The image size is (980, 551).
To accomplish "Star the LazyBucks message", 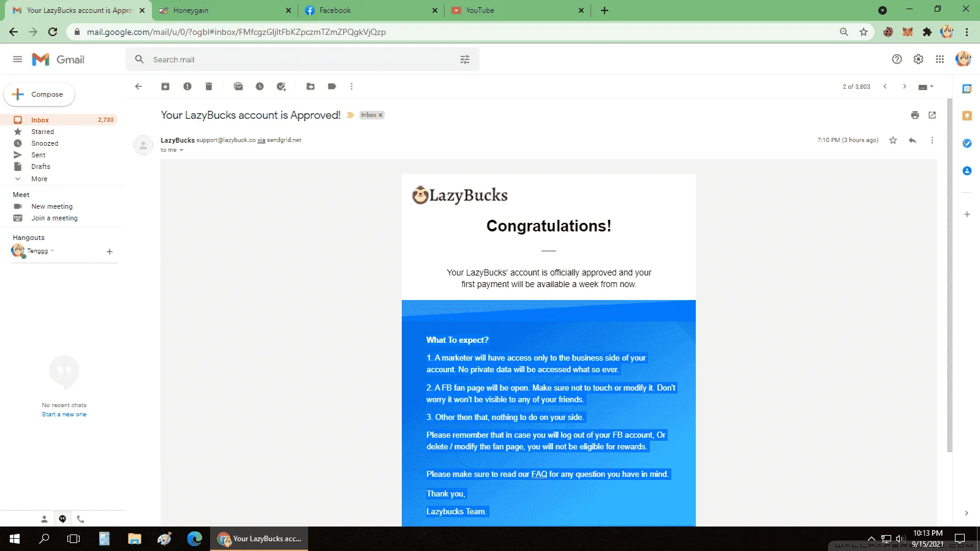I will tap(893, 140).
